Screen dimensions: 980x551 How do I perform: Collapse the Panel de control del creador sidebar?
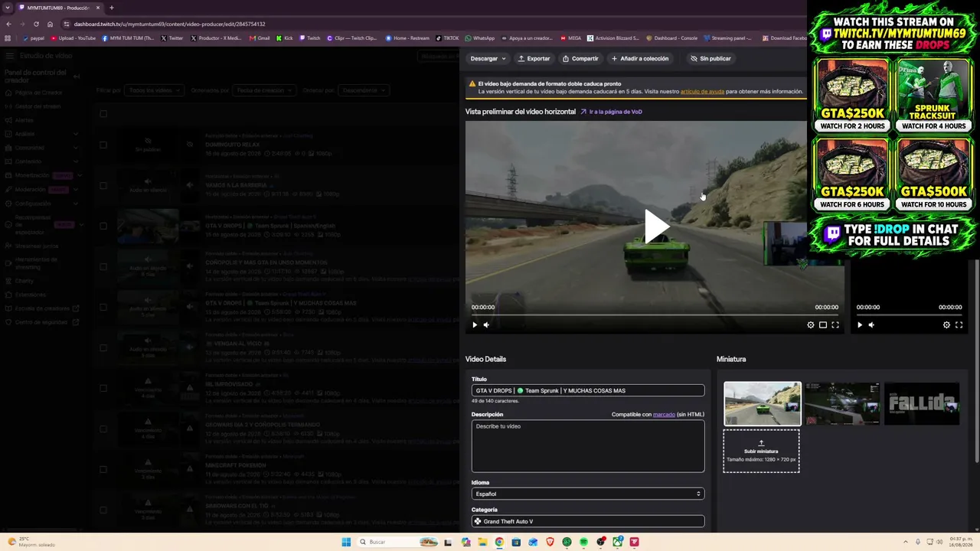tap(76, 77)
